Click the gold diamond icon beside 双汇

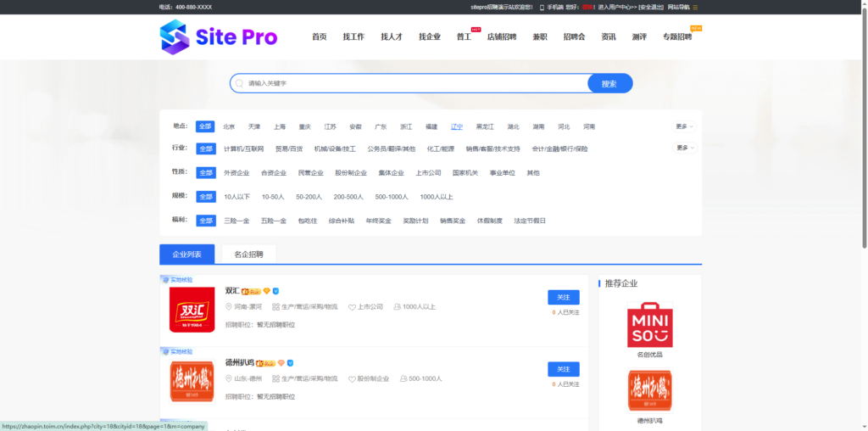[267, 291]
